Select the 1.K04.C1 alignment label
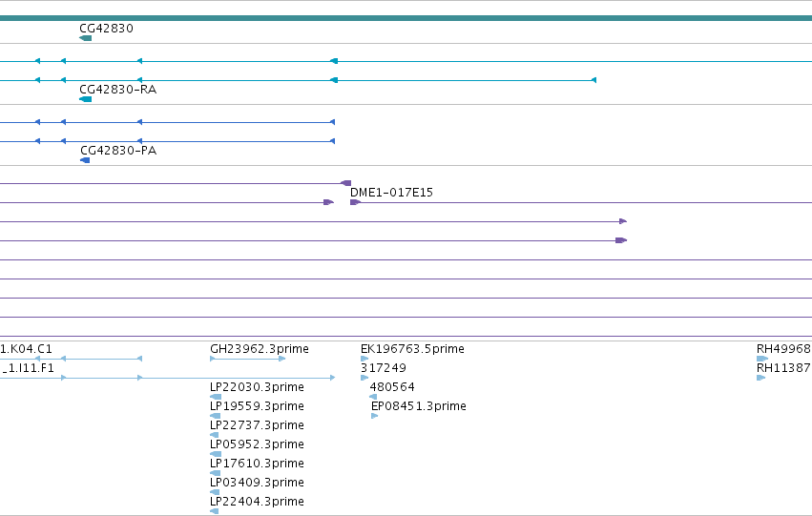Image resolution: width=812 pixels, height=516 pixels. pyautogui.click(x=26, y=349)
